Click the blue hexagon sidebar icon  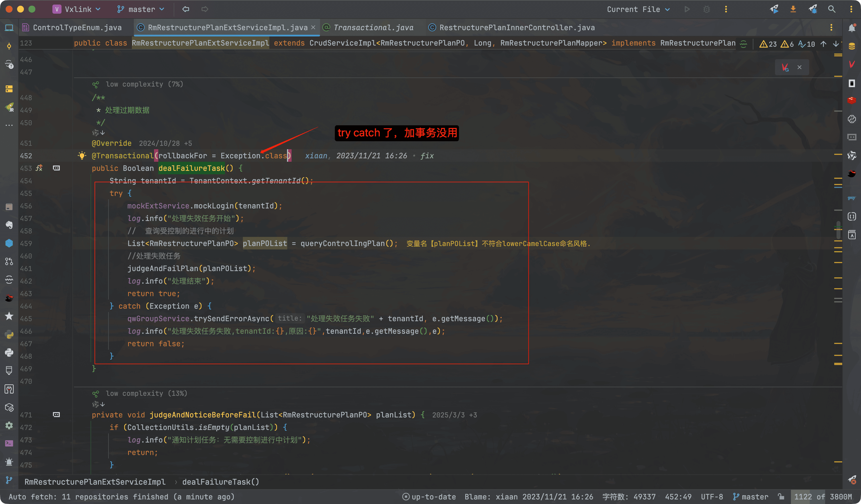[9, 243]
